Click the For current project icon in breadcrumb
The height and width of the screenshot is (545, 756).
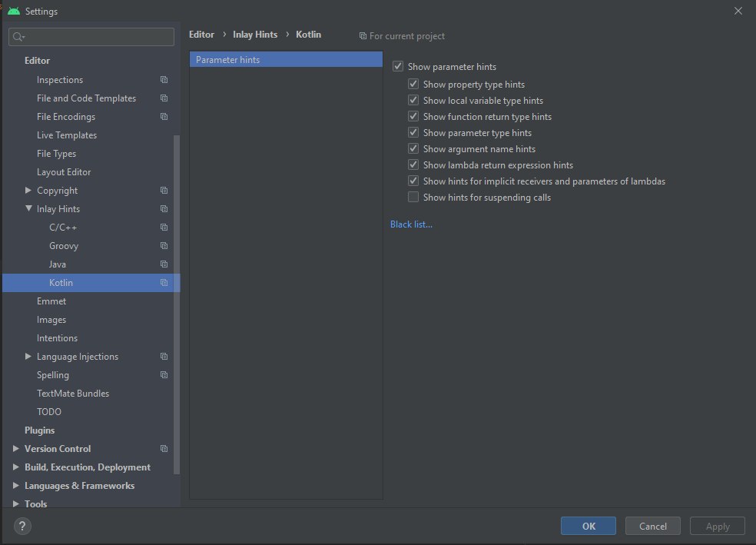click(363, 36)
